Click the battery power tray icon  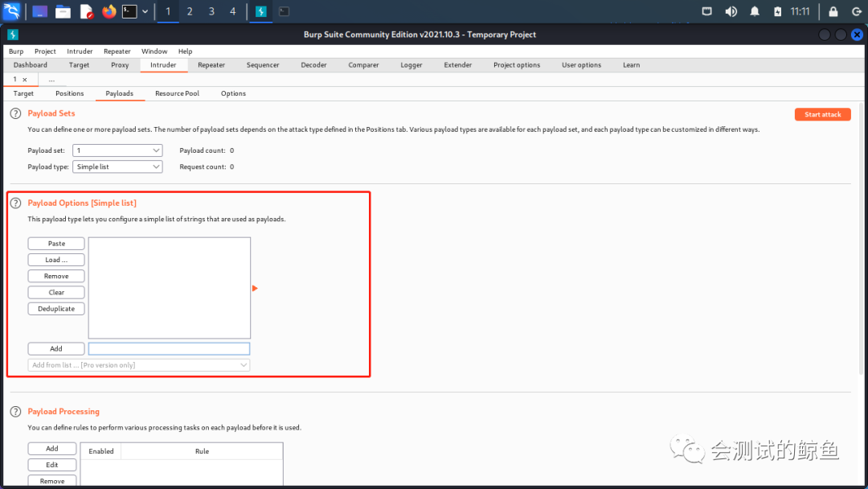[x=778, y=11]
